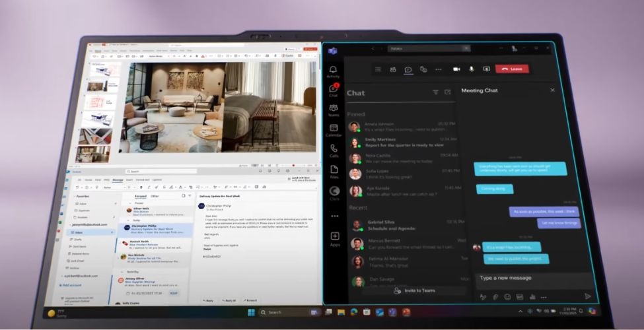The image size is (644, 330).
Task: Open Emily Martinez chat
Action: [402, 142]
